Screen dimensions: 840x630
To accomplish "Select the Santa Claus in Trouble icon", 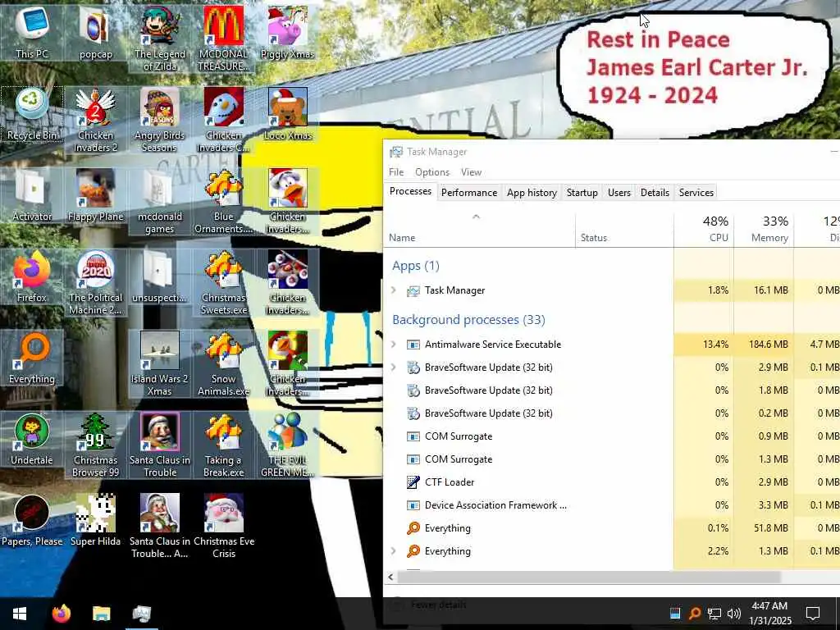I will tap(160, 445).
